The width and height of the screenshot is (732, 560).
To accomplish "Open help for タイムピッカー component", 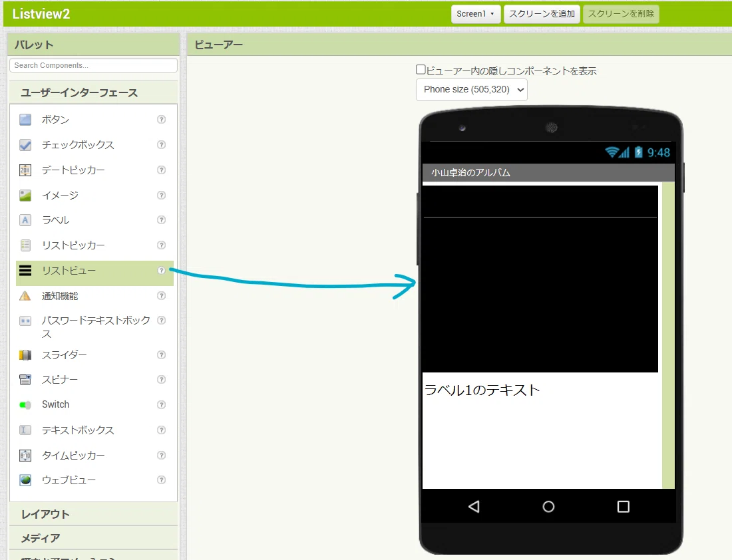I will pyautogui.click(x=162, y=455).
